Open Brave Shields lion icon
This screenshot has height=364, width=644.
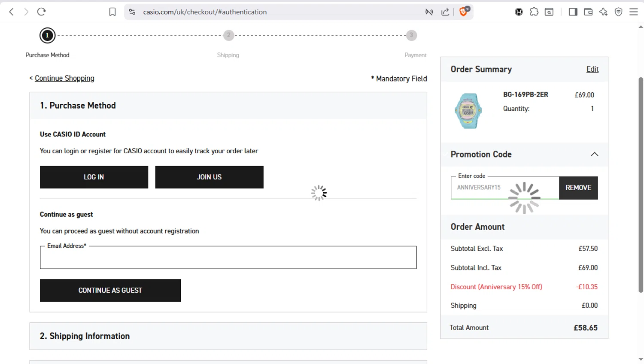coord(464,11)
